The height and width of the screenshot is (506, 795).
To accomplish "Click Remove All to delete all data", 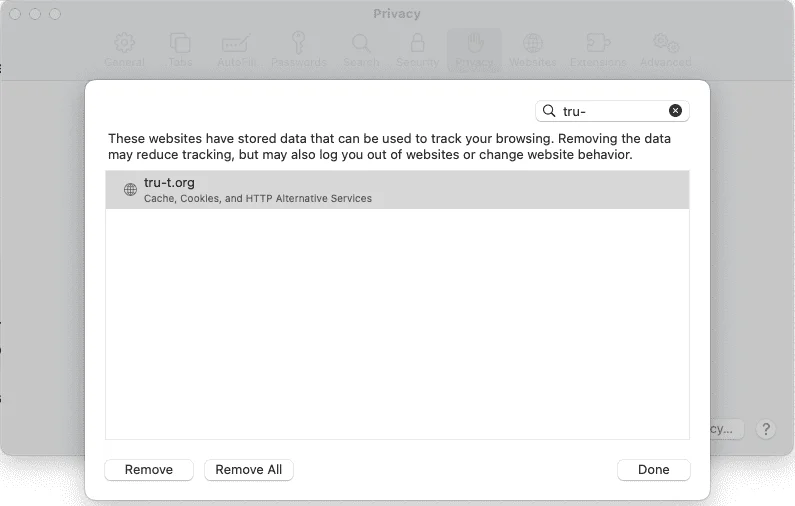I will [x=249, y=470].
